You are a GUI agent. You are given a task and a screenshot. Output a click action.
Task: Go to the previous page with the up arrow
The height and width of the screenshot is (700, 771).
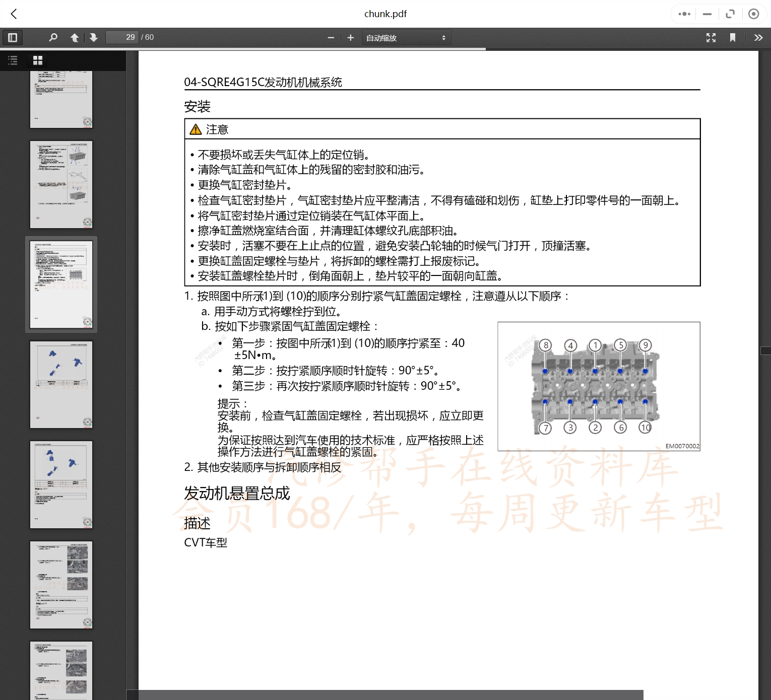coord(75,37)
